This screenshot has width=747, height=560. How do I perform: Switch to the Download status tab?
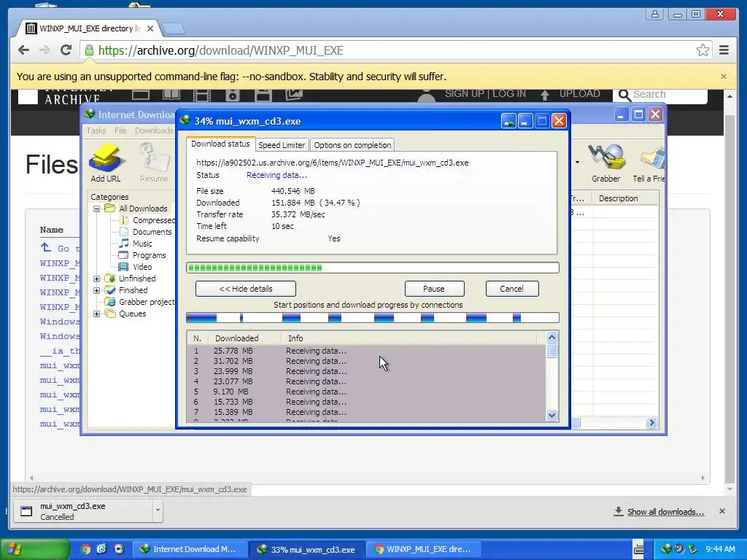(x=220, y=144)
